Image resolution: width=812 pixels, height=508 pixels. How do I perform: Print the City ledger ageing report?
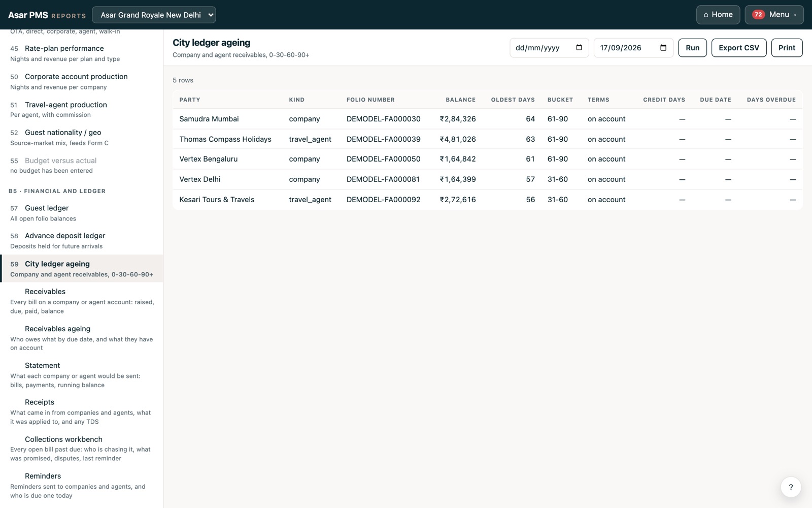[787, 48]
